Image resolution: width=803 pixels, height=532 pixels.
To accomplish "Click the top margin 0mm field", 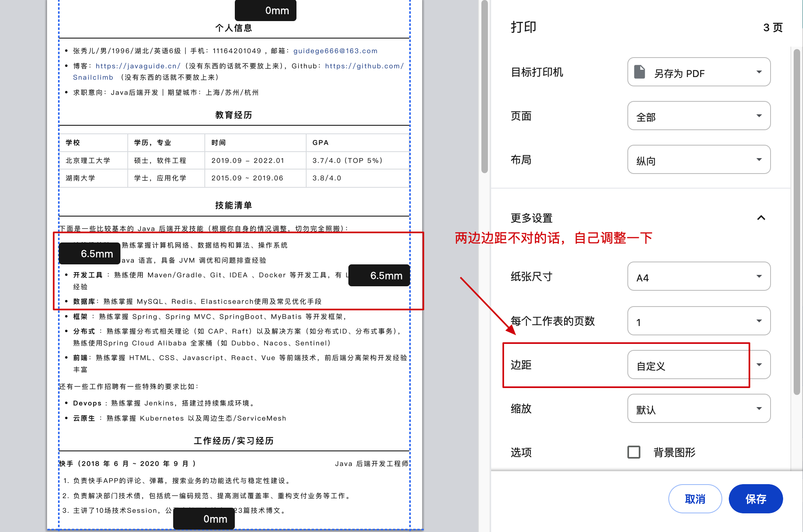I will click(x=266, y=11).
